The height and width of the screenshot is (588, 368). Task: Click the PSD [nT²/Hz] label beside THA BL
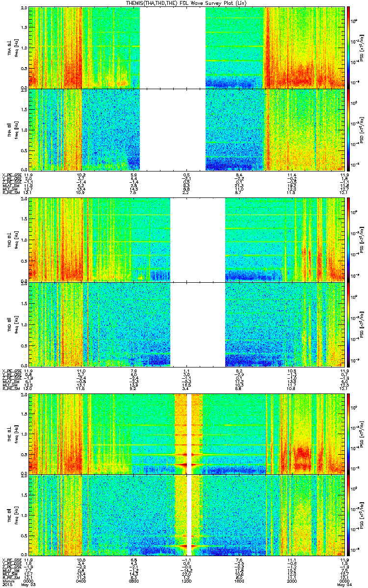click(363, 47)
